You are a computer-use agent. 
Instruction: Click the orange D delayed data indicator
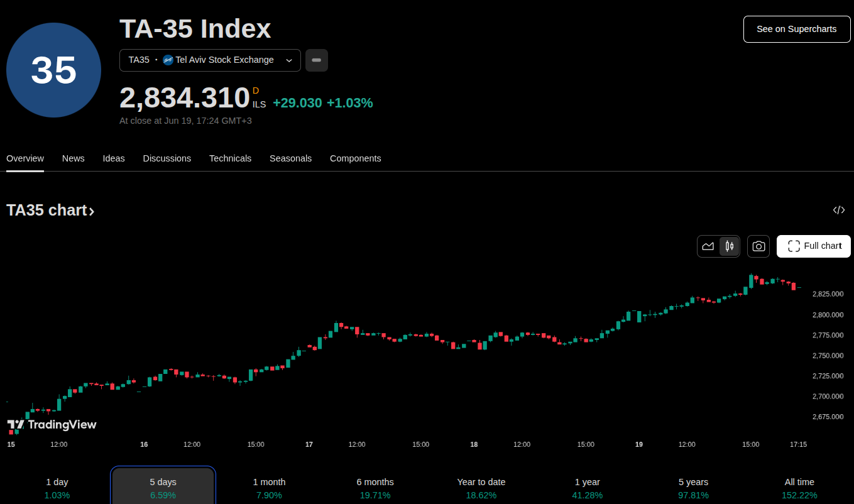(x=256, y=91)
